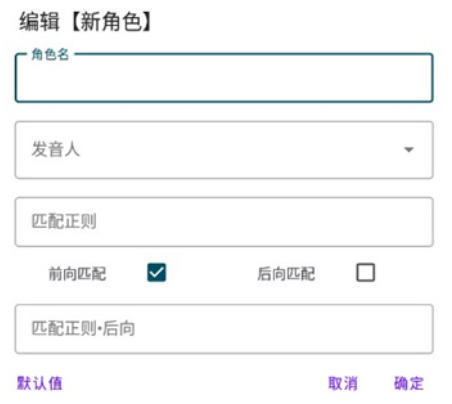Image resolution: width=452 pixels, height=404 pixels.
Task: Select the 发音人 placeholder text in the dropdown
Action: 56,149
